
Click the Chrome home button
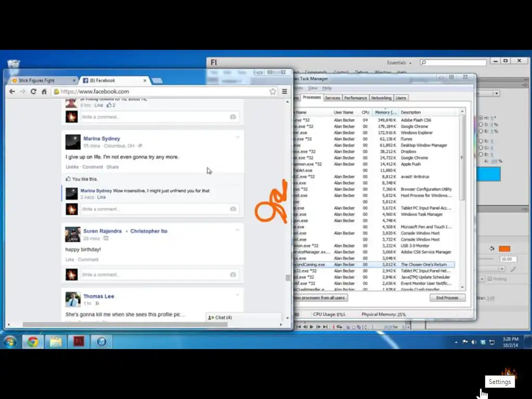click(x=44, y=91)
